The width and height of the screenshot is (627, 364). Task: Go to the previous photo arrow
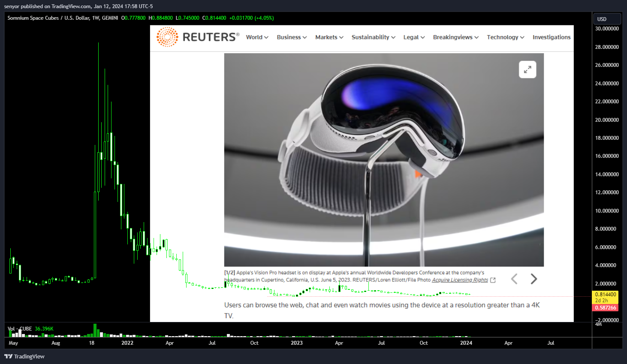click(x=514, y=279)
